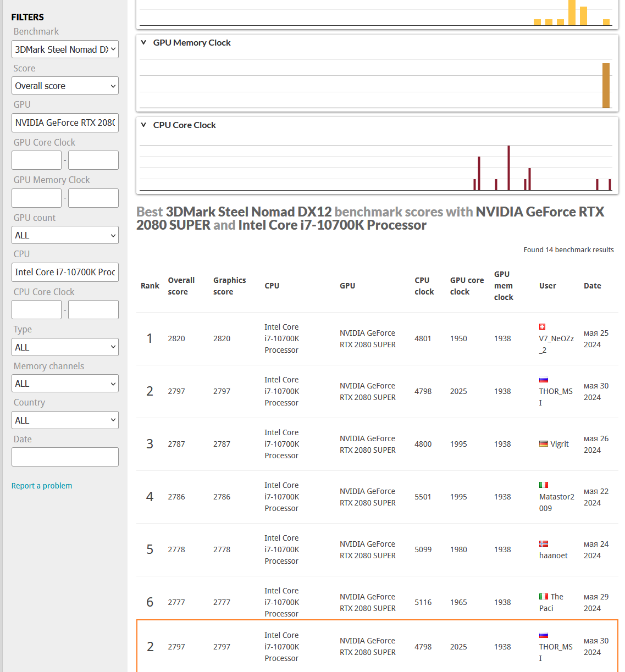
Task: Open the Memory channels dropdown
Action: [x=65, y=384]
